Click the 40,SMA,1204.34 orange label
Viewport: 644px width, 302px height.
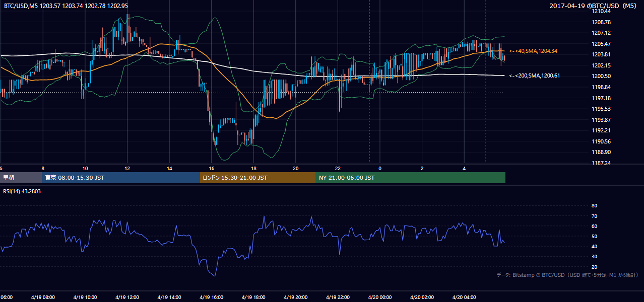click(533, 51)
